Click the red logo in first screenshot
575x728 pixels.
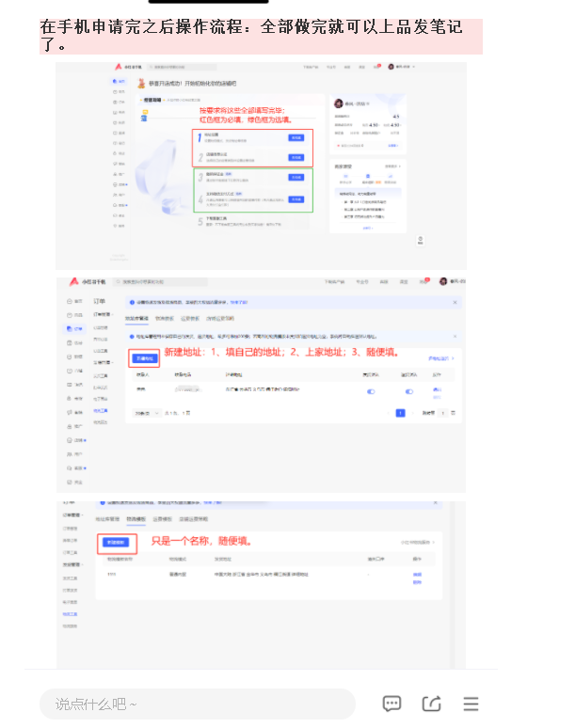point(118,69)
